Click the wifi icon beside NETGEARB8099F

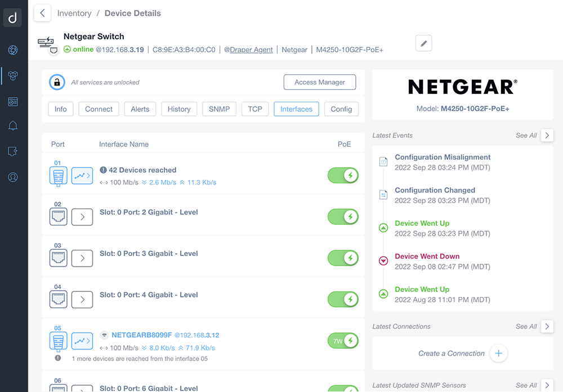coord(104,335)
